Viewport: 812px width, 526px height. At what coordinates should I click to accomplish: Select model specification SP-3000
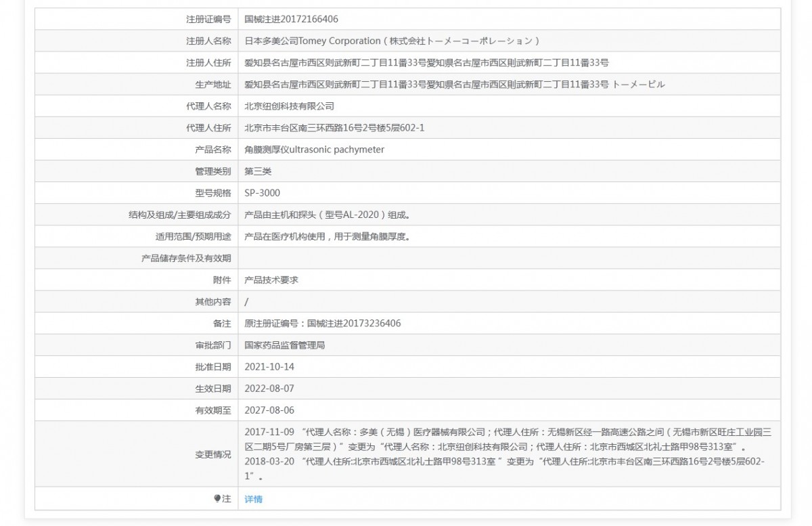coord(262,193)
